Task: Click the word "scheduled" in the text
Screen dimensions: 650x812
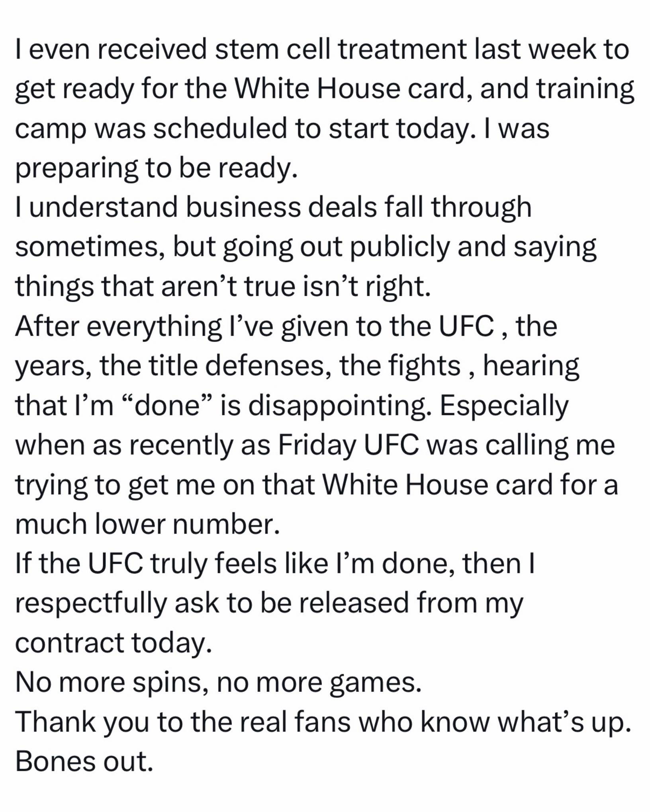Action: click(220, 129)
